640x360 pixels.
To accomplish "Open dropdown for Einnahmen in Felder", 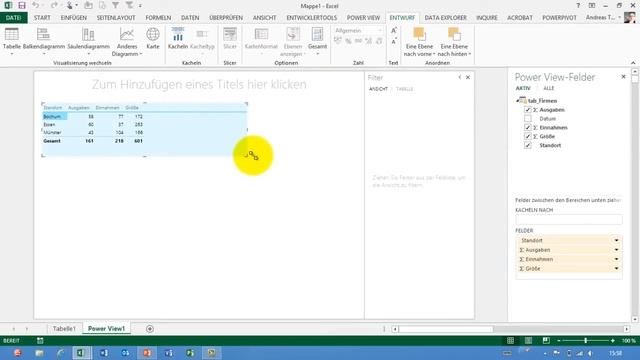I will (x=616, y=259).
